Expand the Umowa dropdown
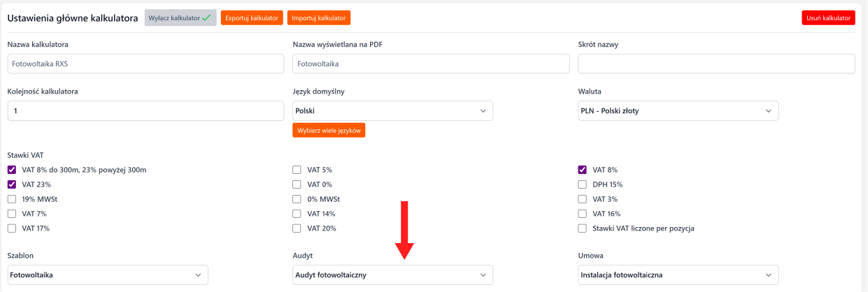Image resolution: width=868 pixels, height=292 pixels. [x=678, y=275]
